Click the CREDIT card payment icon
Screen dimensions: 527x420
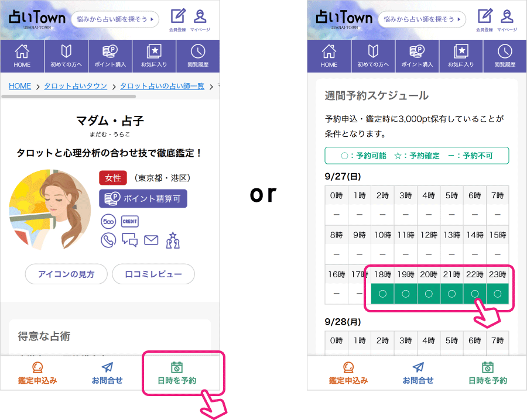click(x=129, y=222)
